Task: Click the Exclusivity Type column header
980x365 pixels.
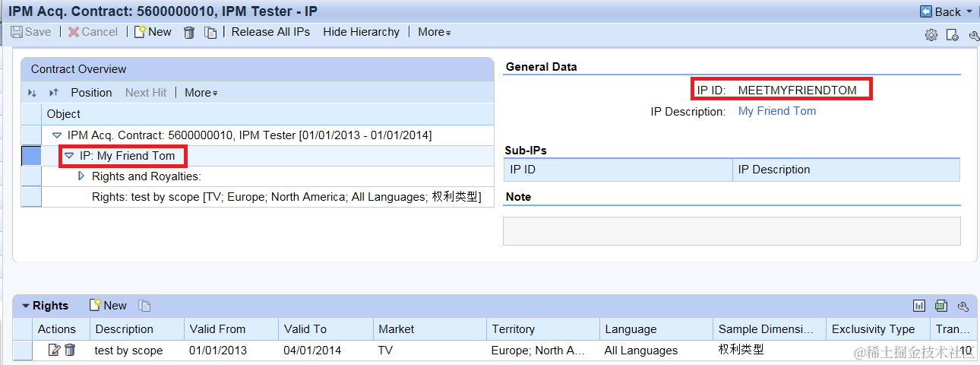Action: (x=877, y=329)
